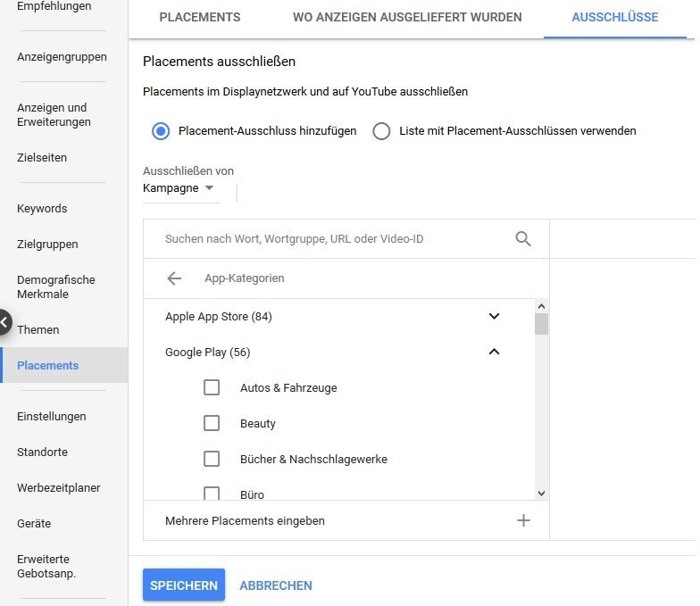This screenshot has height=606, width=700.
Task: Collapse the side navigation with the round arrow button
Action: coord(5,321)
